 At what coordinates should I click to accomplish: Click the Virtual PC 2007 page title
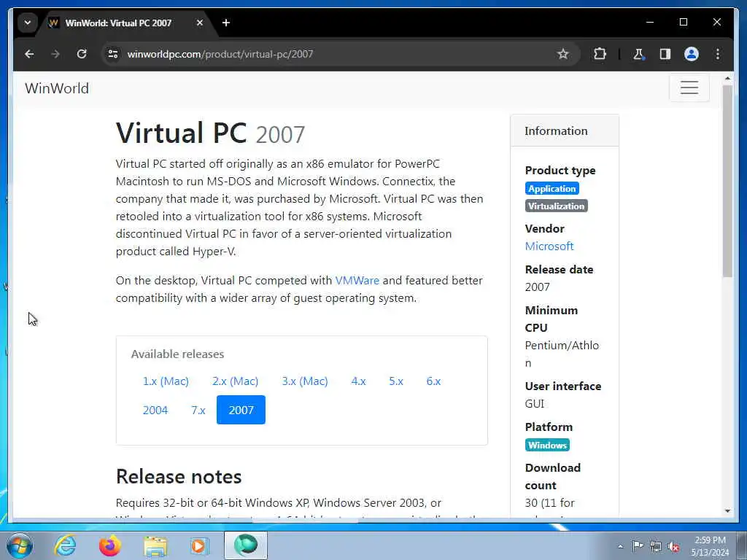tap(210, 133)
